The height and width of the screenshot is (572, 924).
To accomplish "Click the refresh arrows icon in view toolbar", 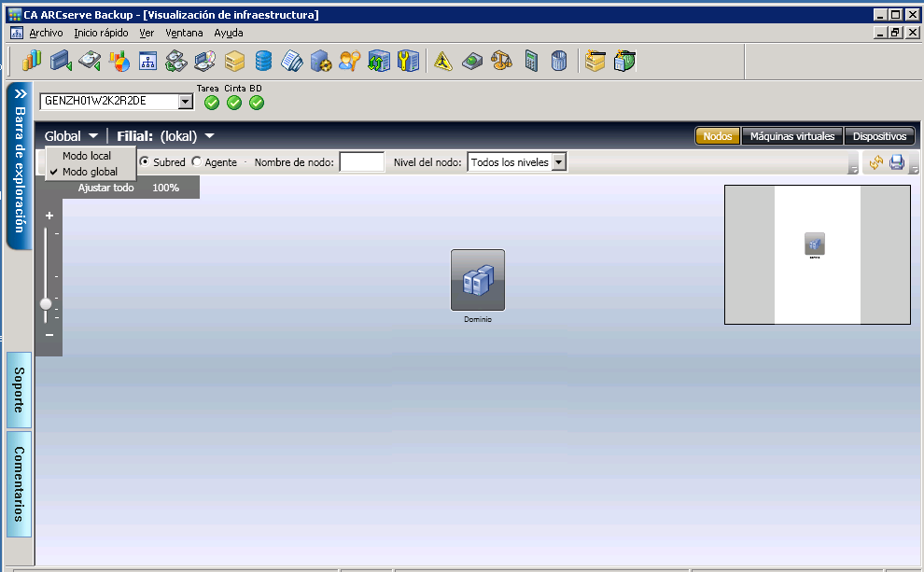I will click(x=876, y=162).
